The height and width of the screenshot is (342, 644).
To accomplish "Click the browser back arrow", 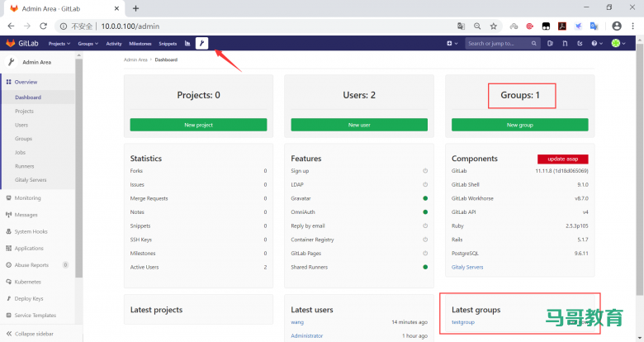I will click(x=11, y=26).
